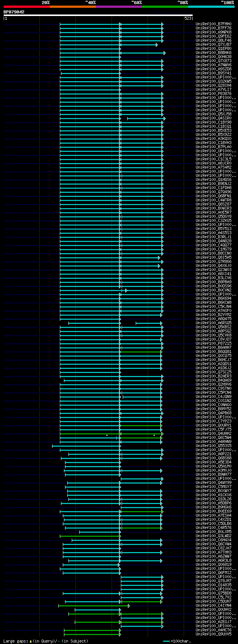Select label UniRef100_B8BHK6
The image size is (238, 644).
pyautogui.click(x=213, y=53)
